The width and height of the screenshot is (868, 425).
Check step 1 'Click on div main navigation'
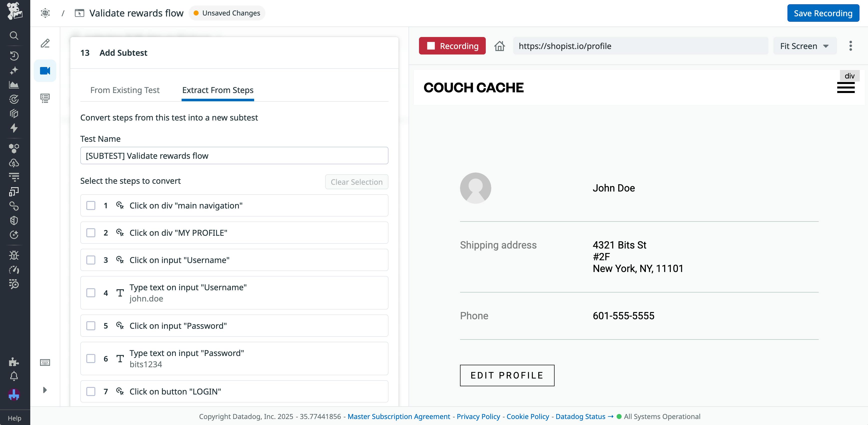[91, 205]
